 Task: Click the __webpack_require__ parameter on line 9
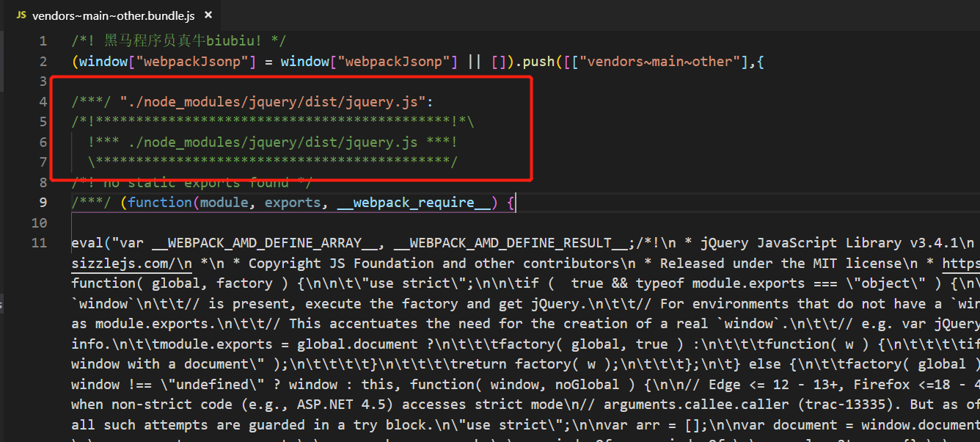(414, 203)
